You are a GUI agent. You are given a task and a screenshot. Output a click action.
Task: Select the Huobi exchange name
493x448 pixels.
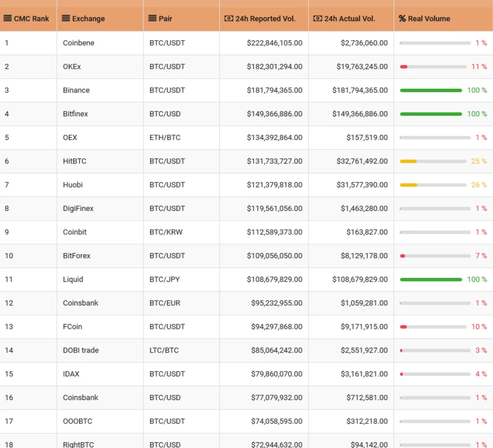click(x=73, y=185)
